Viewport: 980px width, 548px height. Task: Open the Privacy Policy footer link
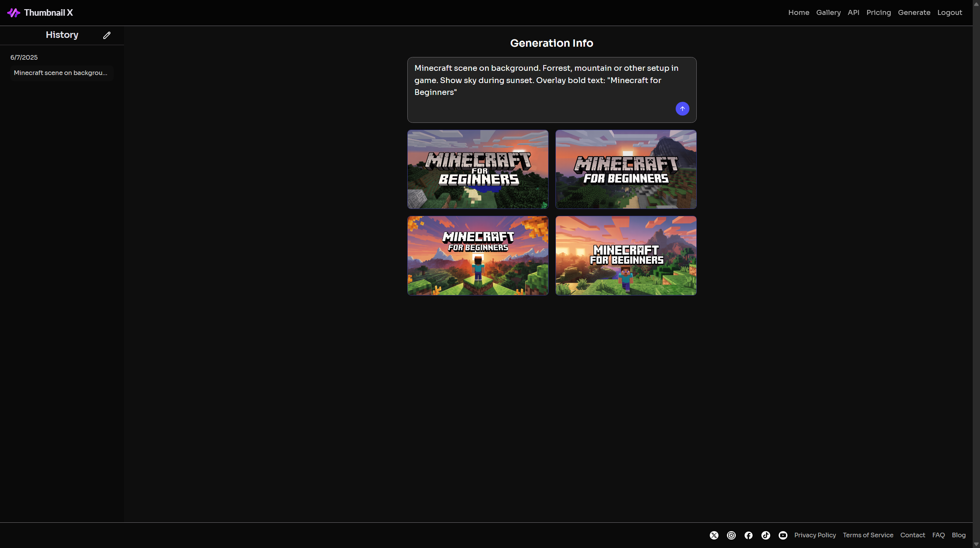click(815, 535)
